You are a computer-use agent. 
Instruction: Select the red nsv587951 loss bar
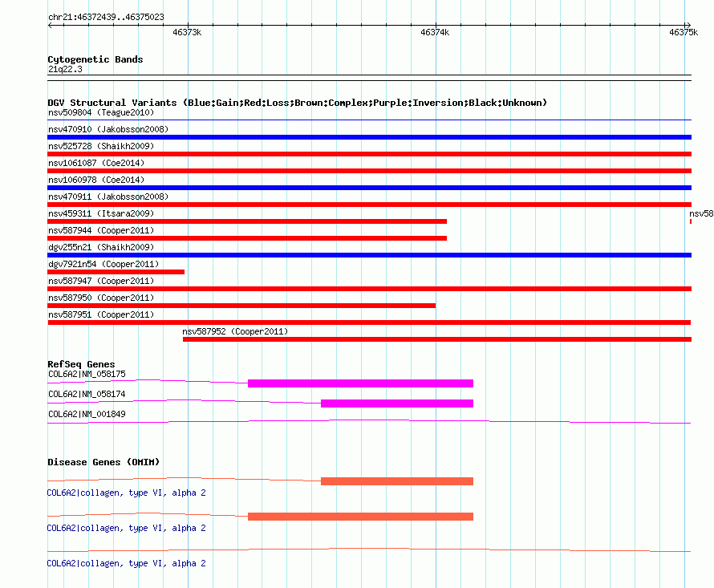coord(369,322)
